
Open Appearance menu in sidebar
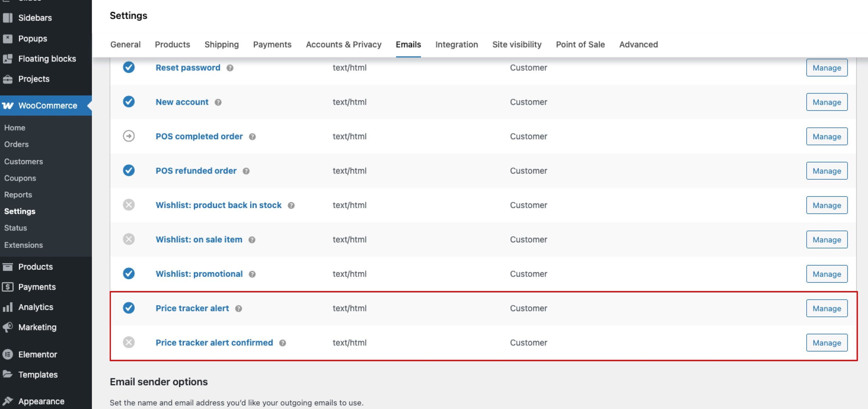[x=41, y=401]
